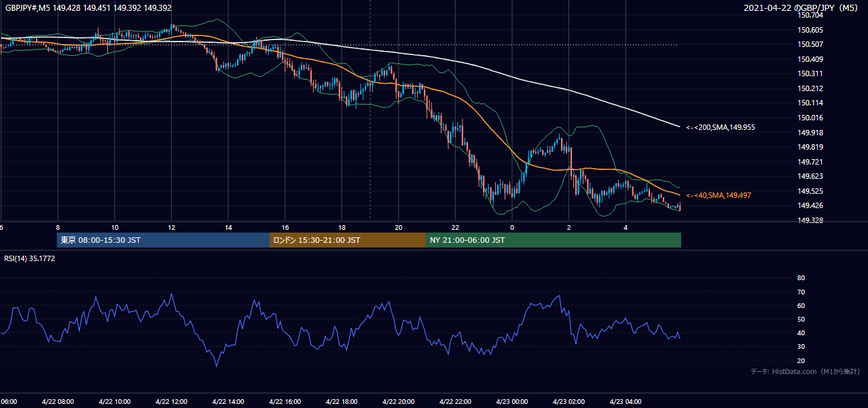The height and width of the screenshot is (408, 868).
Task: Click RSI scale value 20
Action: click(801, 360)
